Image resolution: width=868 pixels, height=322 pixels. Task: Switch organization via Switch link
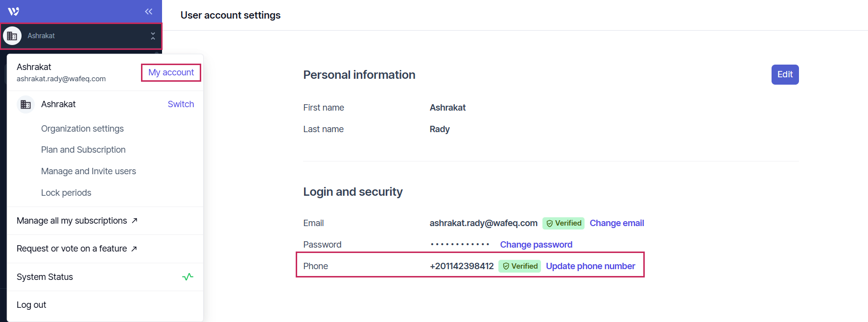[x=181, y=104]
